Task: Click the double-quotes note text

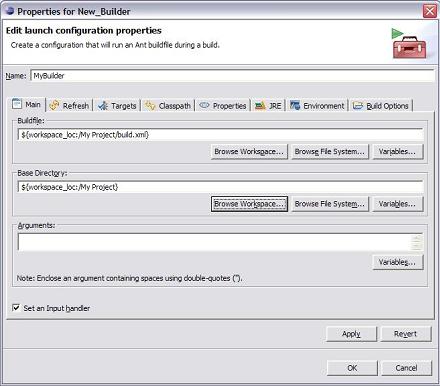Action: pos(129,278)
